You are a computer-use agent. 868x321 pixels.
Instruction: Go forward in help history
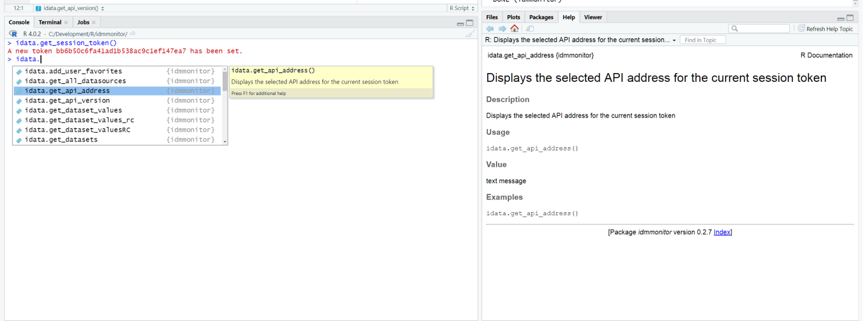coord(502,29)
